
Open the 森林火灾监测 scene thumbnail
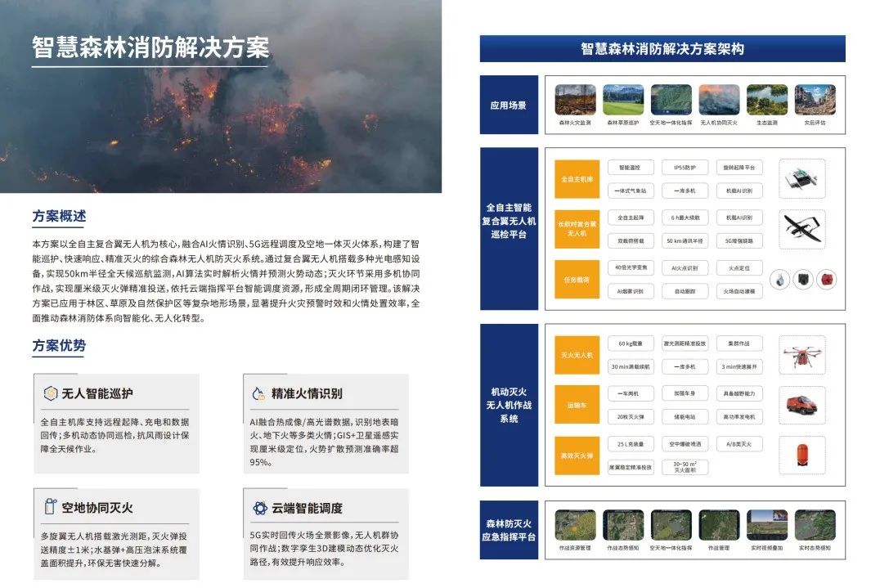pos(575,100)
